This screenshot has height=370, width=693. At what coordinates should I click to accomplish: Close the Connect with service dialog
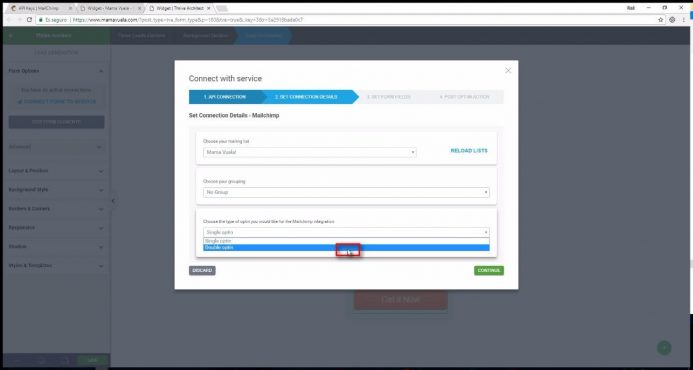click(508, 71)
